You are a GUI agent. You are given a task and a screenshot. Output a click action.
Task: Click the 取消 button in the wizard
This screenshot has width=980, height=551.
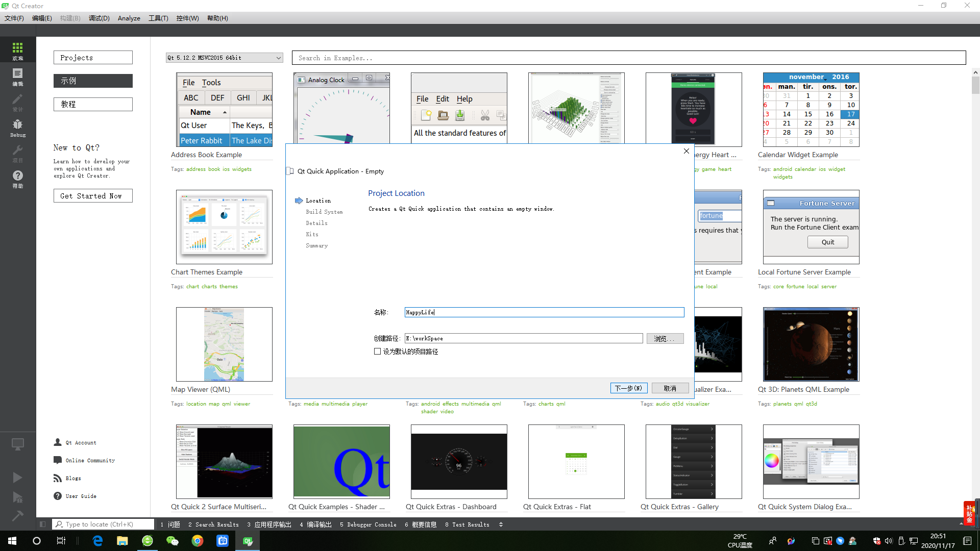670,388
